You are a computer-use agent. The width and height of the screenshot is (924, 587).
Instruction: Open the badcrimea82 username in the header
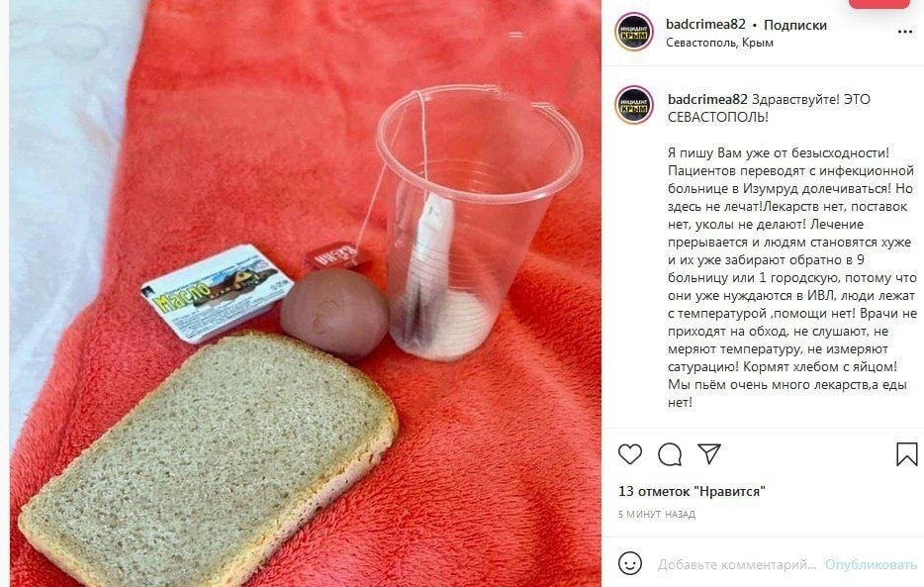tap(706, 25)
